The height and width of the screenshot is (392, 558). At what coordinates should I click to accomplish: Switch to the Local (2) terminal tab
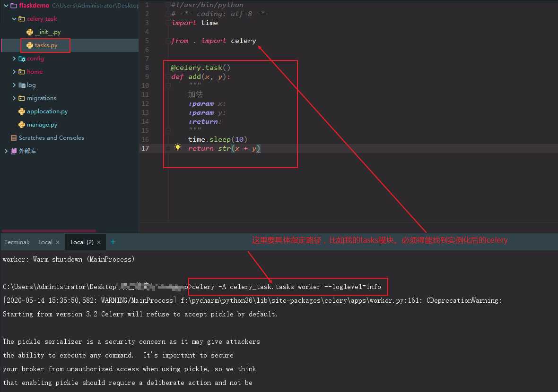(82, 242)
